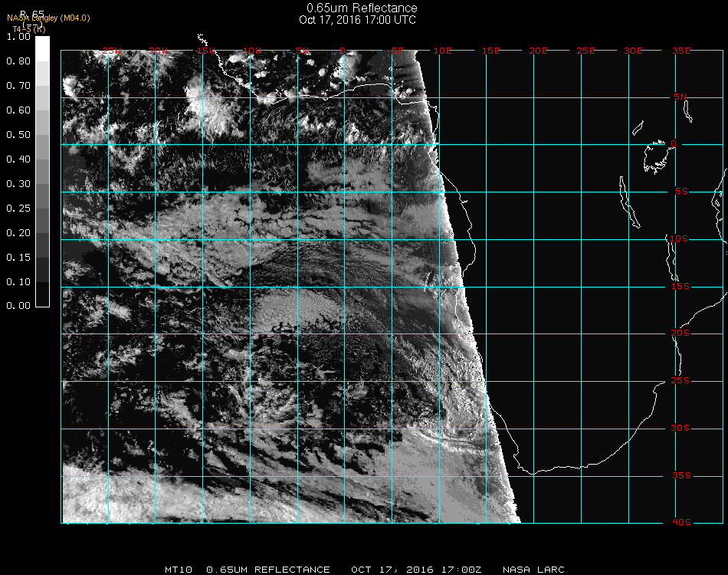
Task: Click the 'NASA LARC' text in footer
Action: point(533,570)
